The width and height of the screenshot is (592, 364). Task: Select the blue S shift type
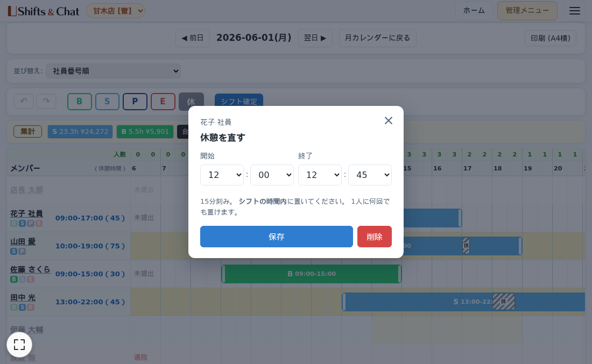(107, 102)
